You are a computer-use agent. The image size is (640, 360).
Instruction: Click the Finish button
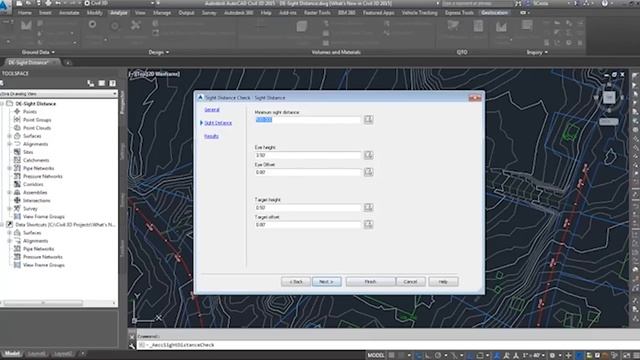pyautogui.click(x=370, y=282)
